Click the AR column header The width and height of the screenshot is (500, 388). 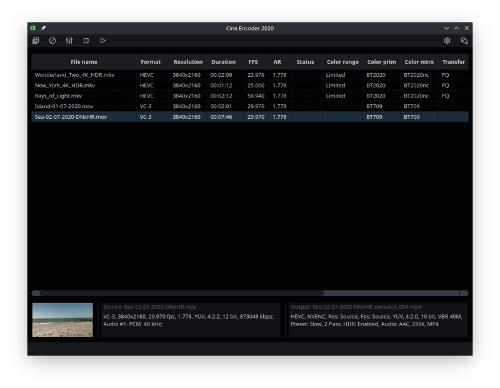pyautogui.click(x=277, y=62)
